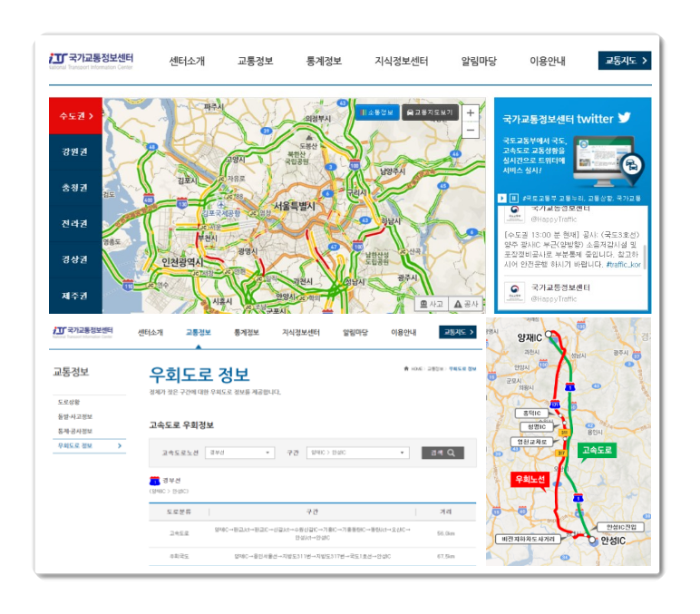This screenshot has height=614, width=700.
Task: Click the #traffic_kor hashtag link
Action: click(623, 264)
